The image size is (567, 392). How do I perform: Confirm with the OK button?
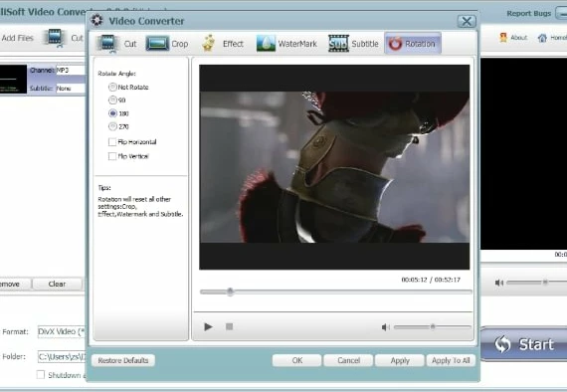tap(296, 360)
